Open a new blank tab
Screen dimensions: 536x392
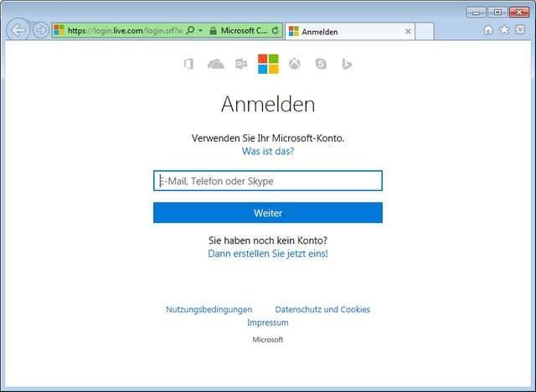(x=425, y=32)
